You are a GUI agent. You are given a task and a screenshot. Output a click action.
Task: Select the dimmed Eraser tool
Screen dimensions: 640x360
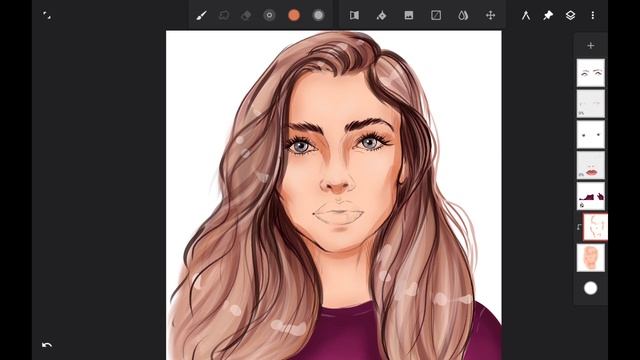coord(246,16)
